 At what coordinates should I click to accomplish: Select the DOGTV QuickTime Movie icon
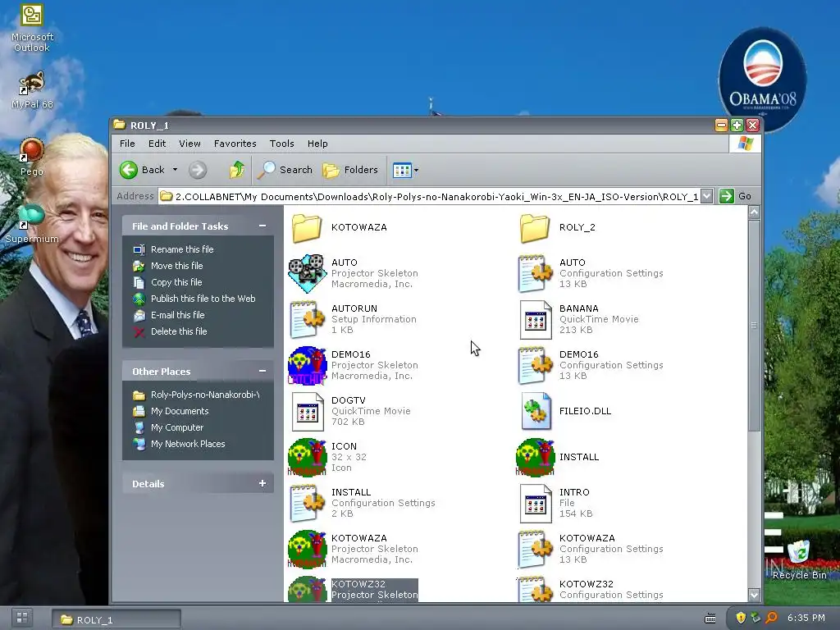point(307,412)
